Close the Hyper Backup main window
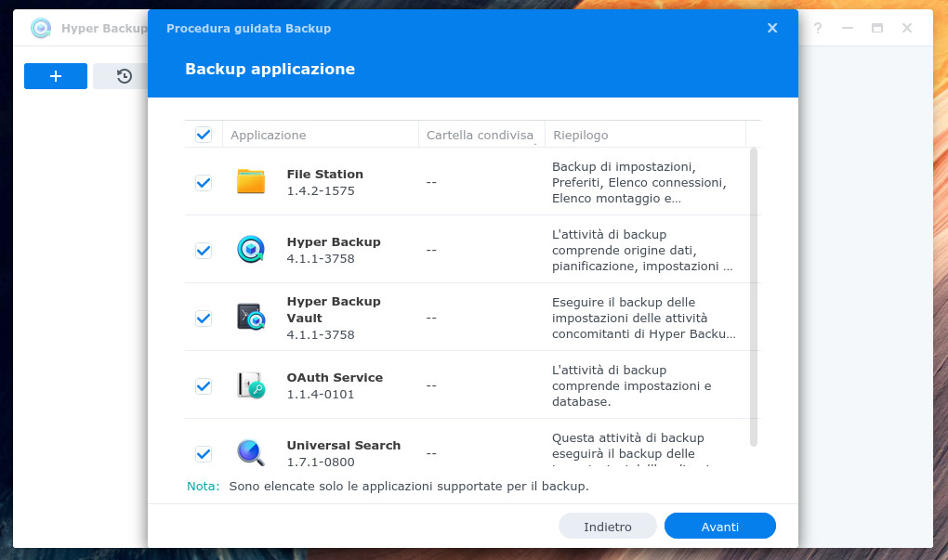 pyautogui.click(x=907, y=28)
